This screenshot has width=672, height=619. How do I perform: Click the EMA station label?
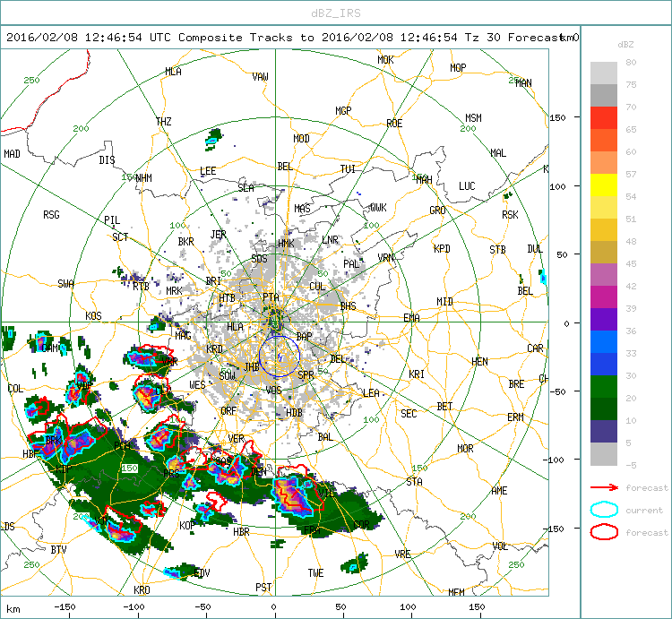(411, 317)
